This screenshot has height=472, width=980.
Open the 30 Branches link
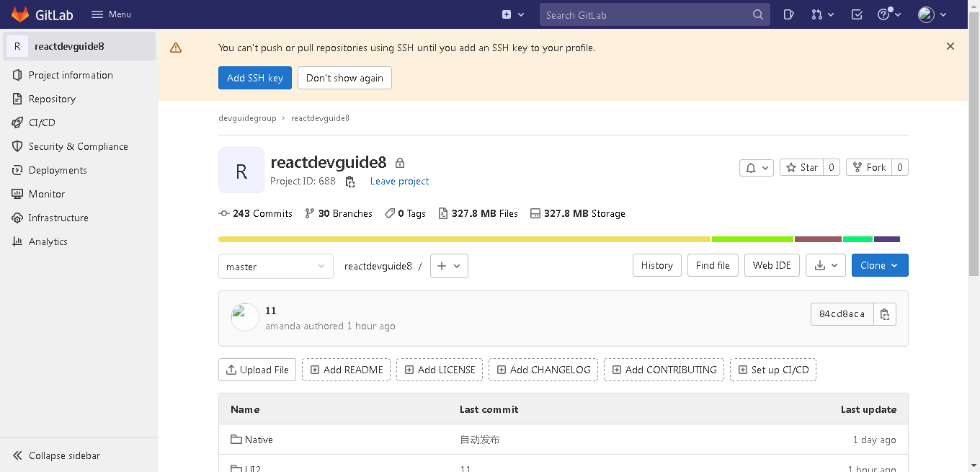point(339,213)
